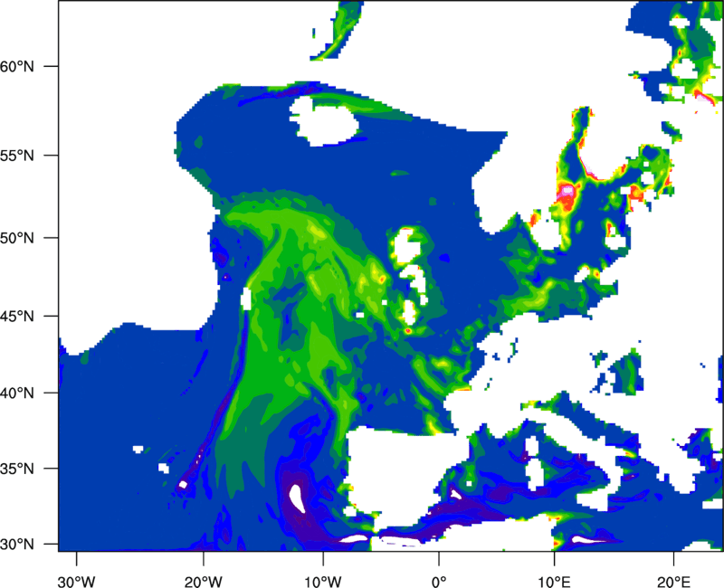
Task: Click the 45°N latitude label
Action: [x=17, y=317]
